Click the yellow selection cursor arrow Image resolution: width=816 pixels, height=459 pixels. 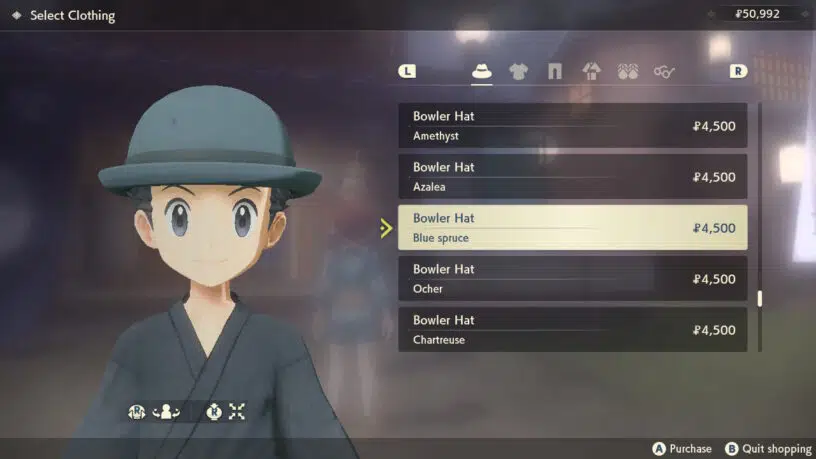386,228
